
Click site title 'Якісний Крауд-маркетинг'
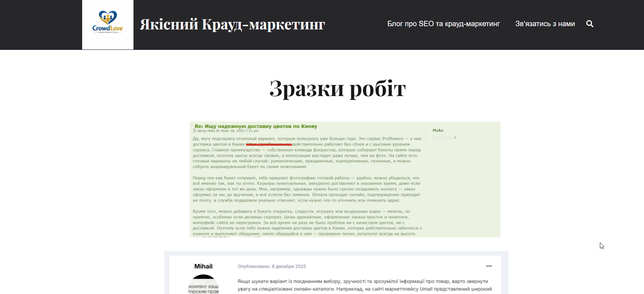pos(232,24)
